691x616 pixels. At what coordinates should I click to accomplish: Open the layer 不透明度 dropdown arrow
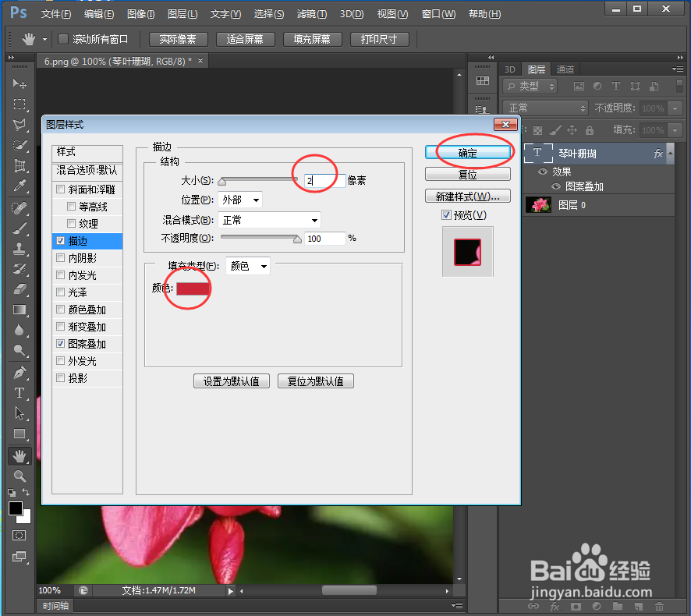(675, 108)
